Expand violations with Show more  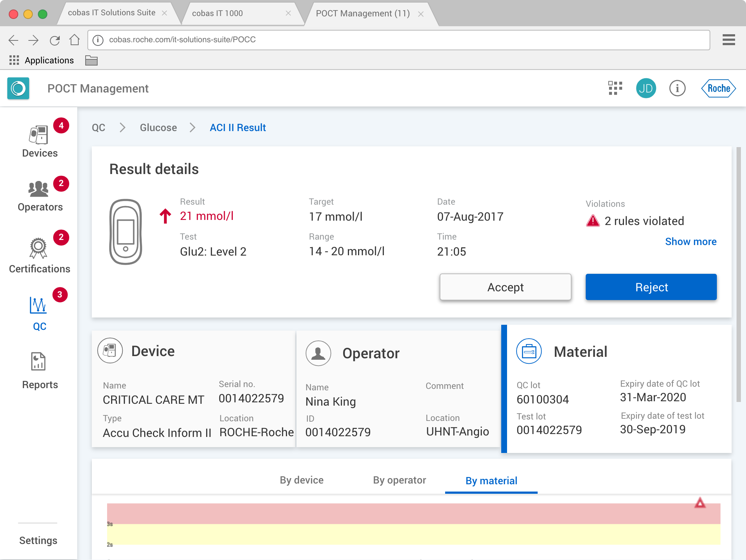click(690, 241)
